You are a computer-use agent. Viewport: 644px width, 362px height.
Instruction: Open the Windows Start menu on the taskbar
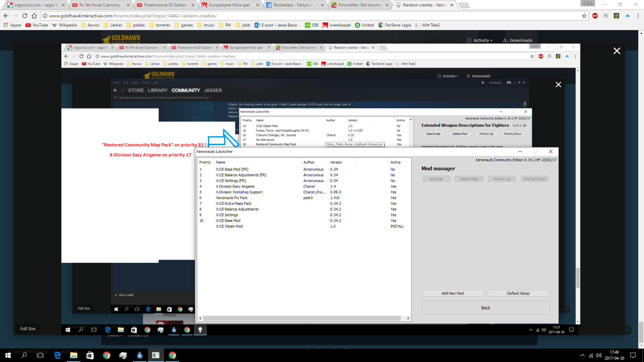[8, 355]
